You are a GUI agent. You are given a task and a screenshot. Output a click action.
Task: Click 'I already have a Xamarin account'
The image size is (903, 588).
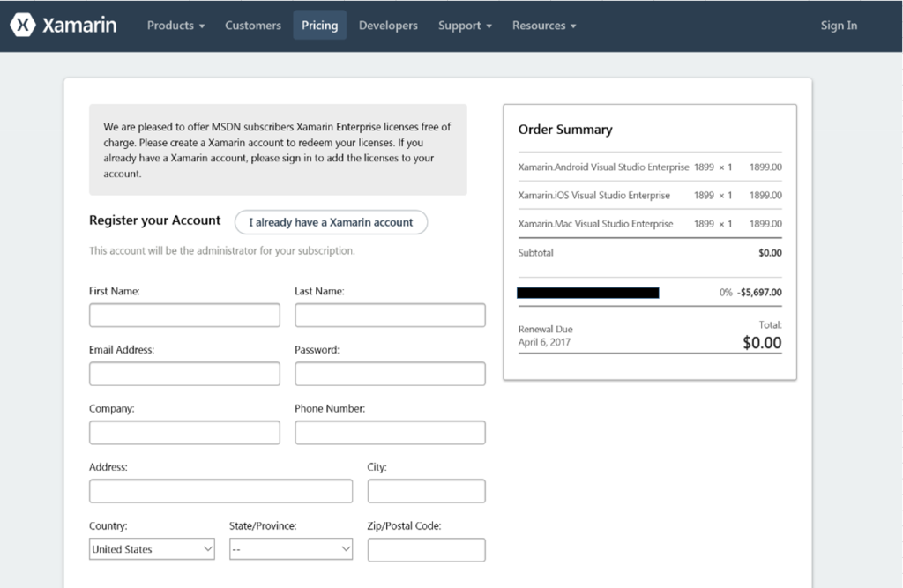tap(332, 222)
